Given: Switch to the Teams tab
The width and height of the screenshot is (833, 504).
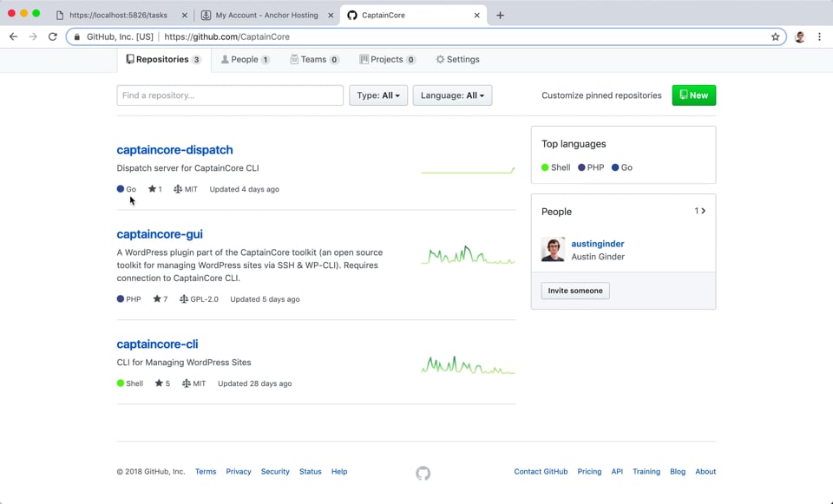Looking at the screenshot, I should click(x=314, y=60).
